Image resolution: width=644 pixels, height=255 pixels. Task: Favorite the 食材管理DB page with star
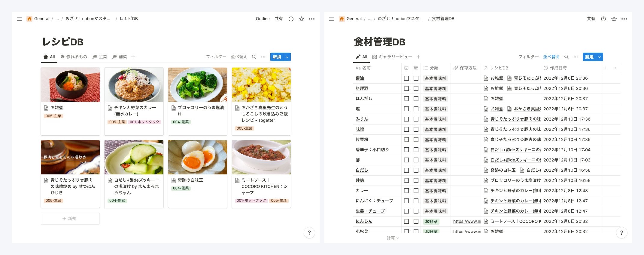pyautogui.click(x=614, y=19)
